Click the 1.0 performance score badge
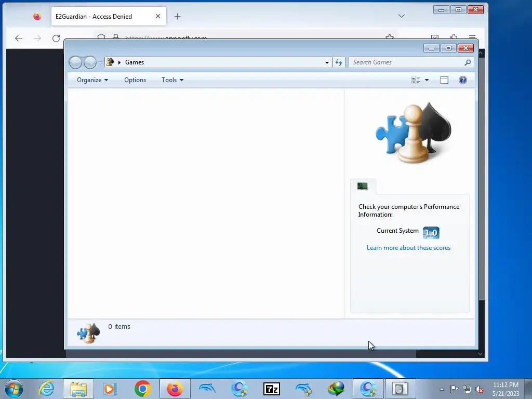The width and height of the screenshot is (532, 399). pos(431,233)
